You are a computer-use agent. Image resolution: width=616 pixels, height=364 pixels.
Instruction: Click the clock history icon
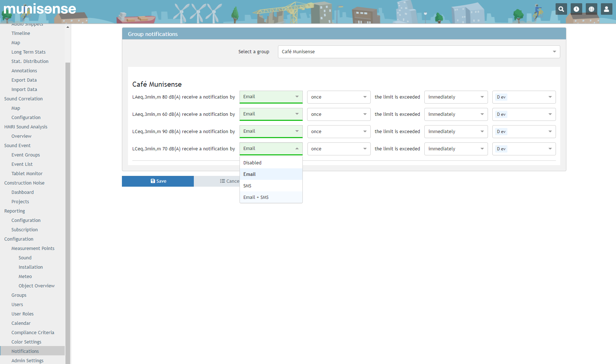click(576, 9)
